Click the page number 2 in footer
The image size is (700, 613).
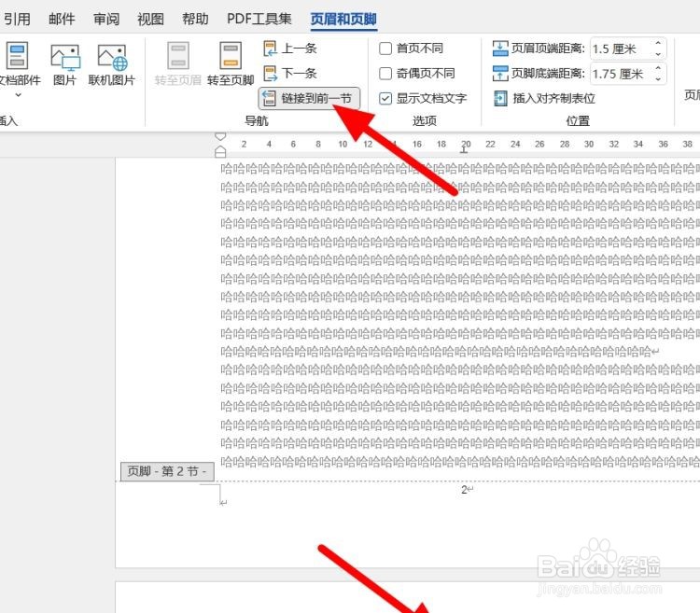(x=464, y=490)
